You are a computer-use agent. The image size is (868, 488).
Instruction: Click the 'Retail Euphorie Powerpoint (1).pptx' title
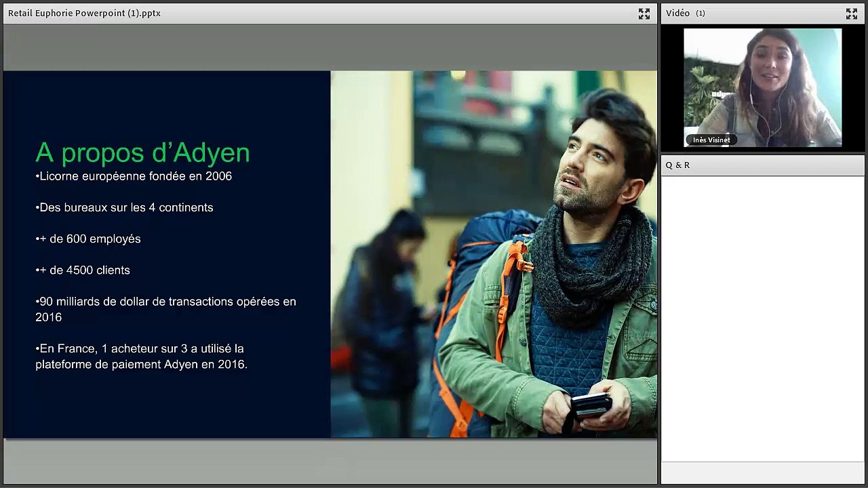tap(84, 14)
